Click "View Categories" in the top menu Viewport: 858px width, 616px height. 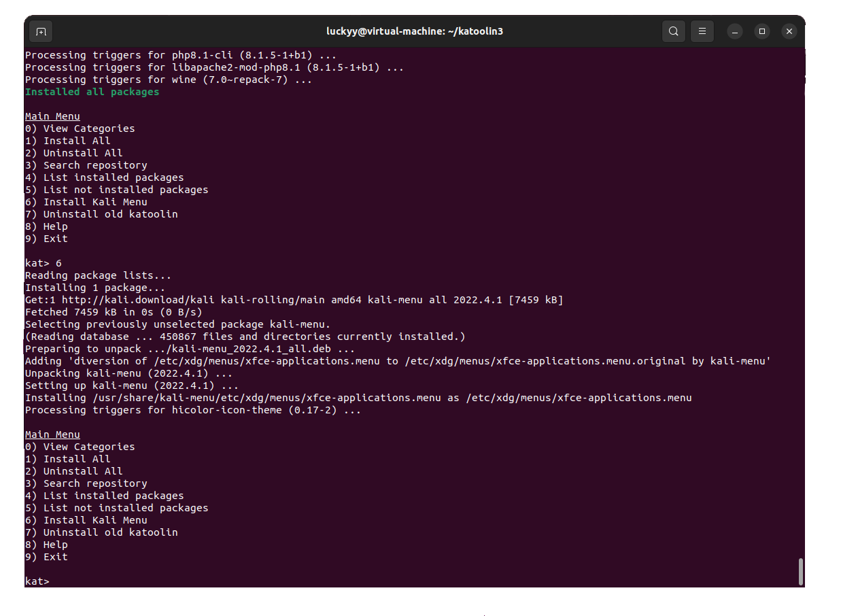click(88, 129)
